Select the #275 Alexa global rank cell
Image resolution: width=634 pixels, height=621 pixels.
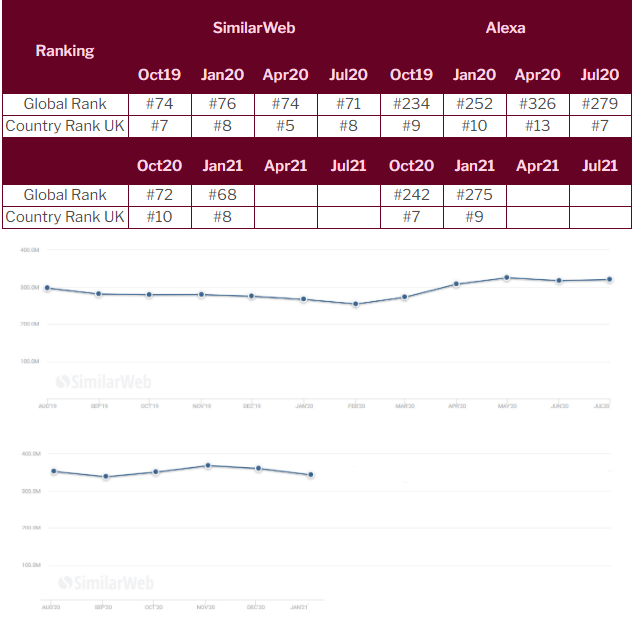pos(474,195)
